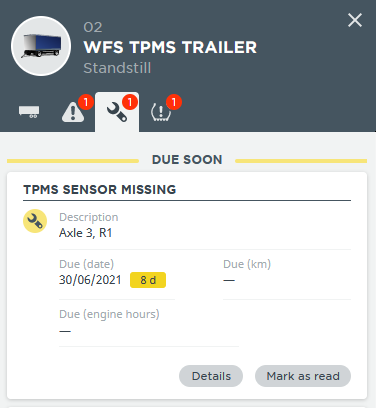Click the due date 30/06/2021 value
Image resolution: width=376 pixels, height=408 pixels.
tap(90, 280)
